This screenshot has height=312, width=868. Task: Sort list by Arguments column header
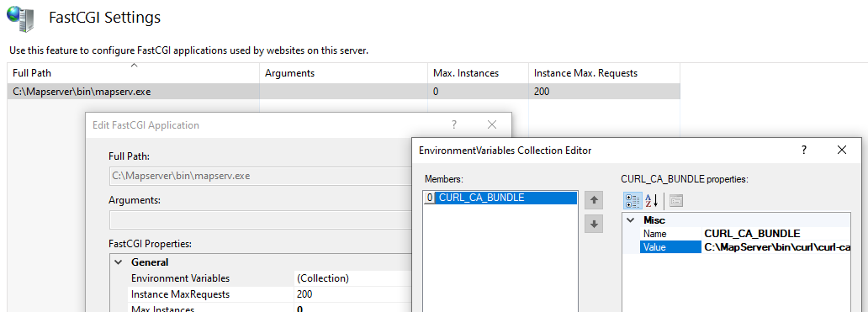tap(343, 73)
